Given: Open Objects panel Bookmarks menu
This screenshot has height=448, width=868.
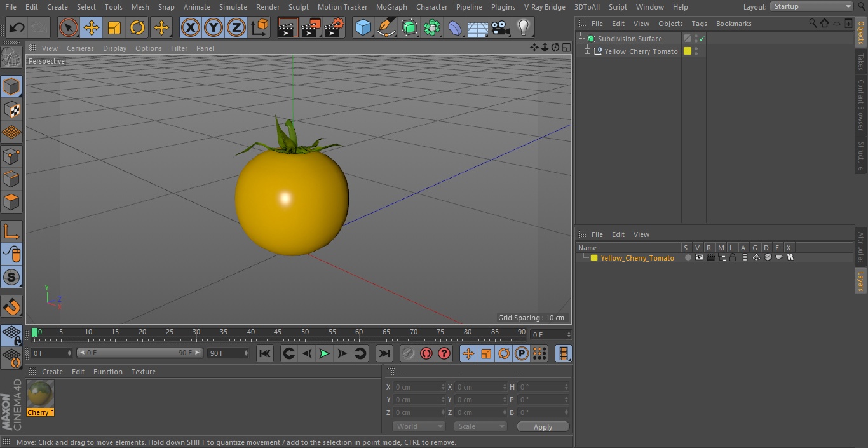Looking at the screenshot, I should [x=733, y=24].
